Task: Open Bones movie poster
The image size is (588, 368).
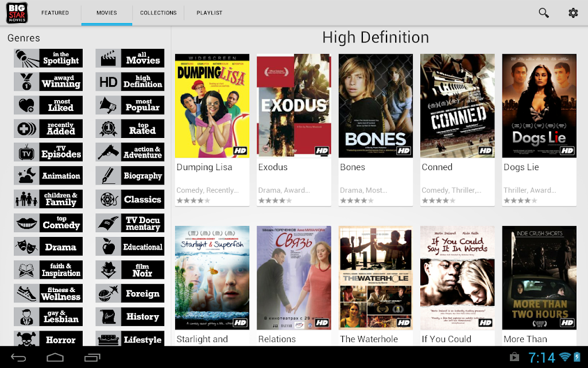Action: [x=376, y=106]
